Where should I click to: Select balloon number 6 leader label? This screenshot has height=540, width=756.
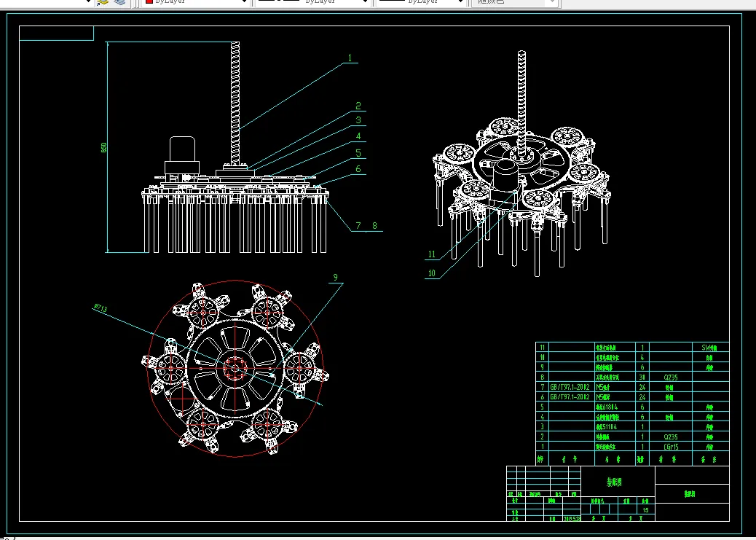[x=358, y=169]
